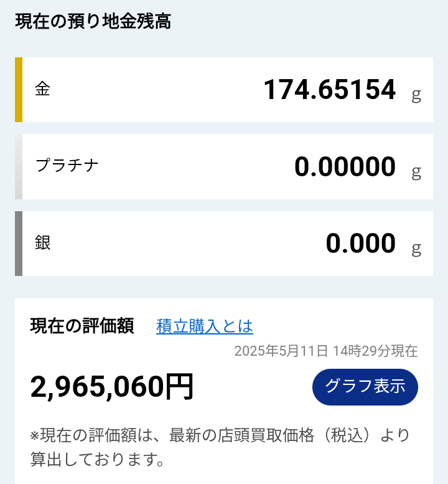
Task: Click the 現在の預り地金残高 heading
Action: (93, 21)
